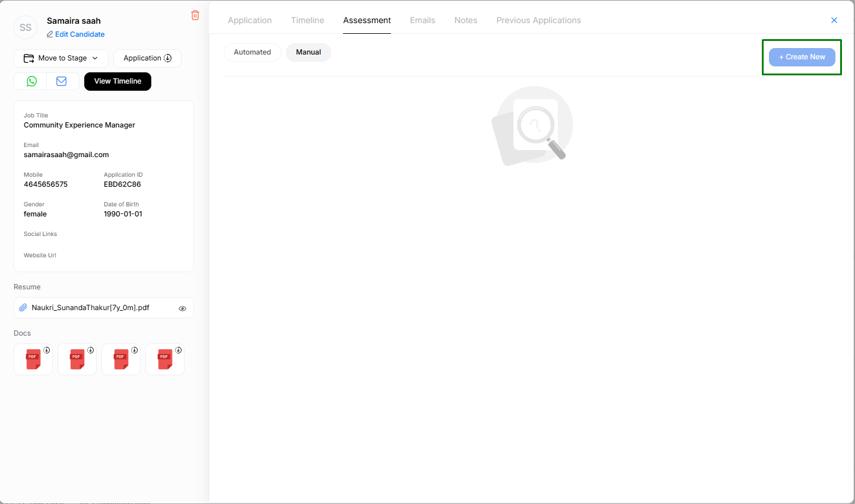Click job title Community Experience Manager
855x504 pixels.
pyautogui.click(x=80, y=125)
